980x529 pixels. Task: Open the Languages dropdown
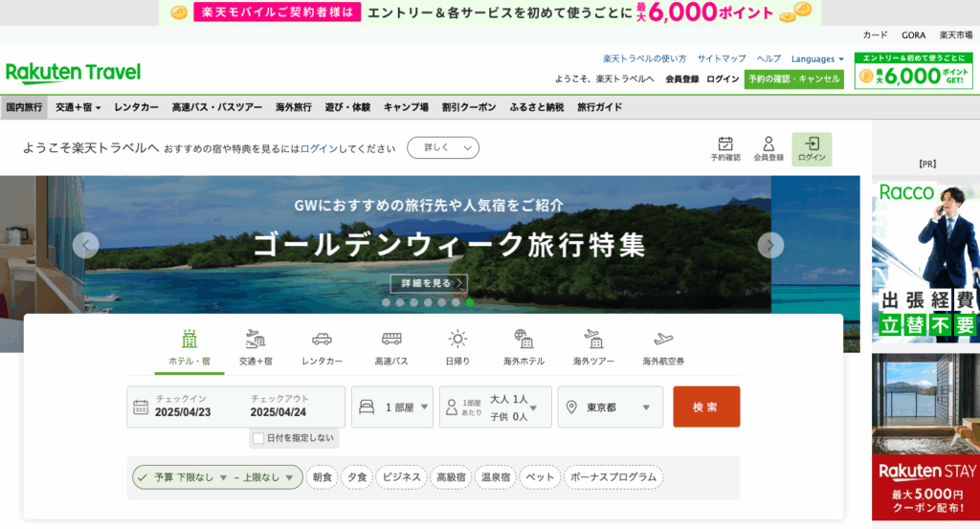click(x=817, y=58)
